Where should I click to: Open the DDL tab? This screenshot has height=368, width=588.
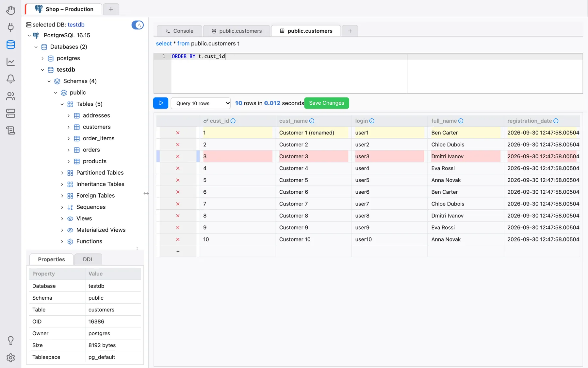pyautogui.click(x=88, y=259)
